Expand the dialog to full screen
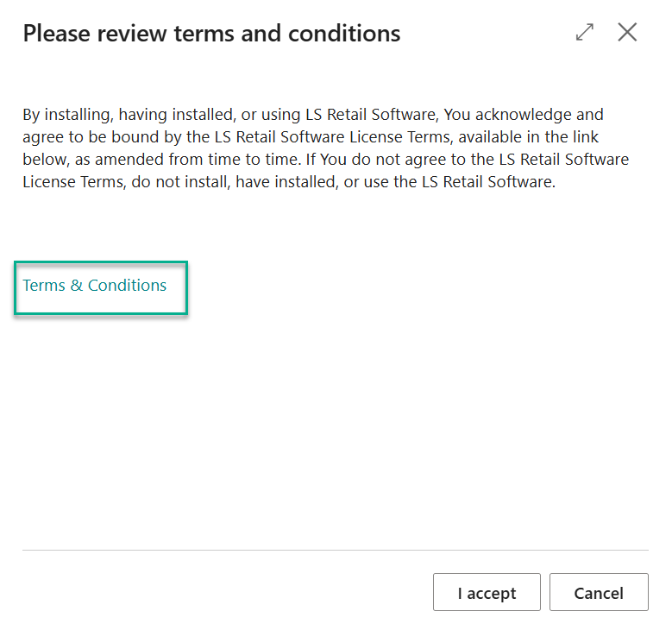Viewport: 672px width, 630px height. click(x=585, y=33)
